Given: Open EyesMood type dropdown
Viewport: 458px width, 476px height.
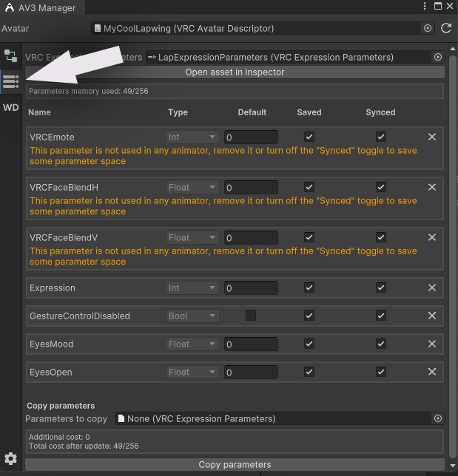Looking at the screenshot, I should (x=192, y=344).
